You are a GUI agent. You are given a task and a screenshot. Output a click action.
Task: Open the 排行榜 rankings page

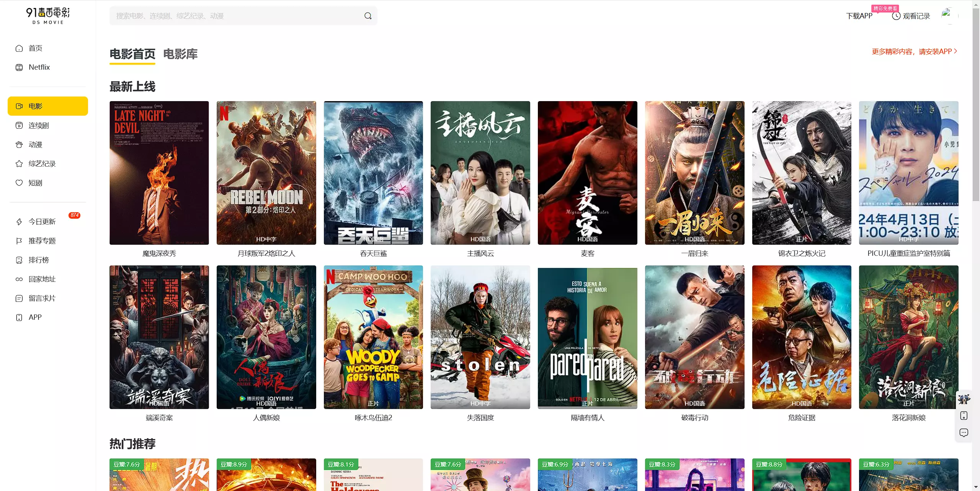coord(39,260)
